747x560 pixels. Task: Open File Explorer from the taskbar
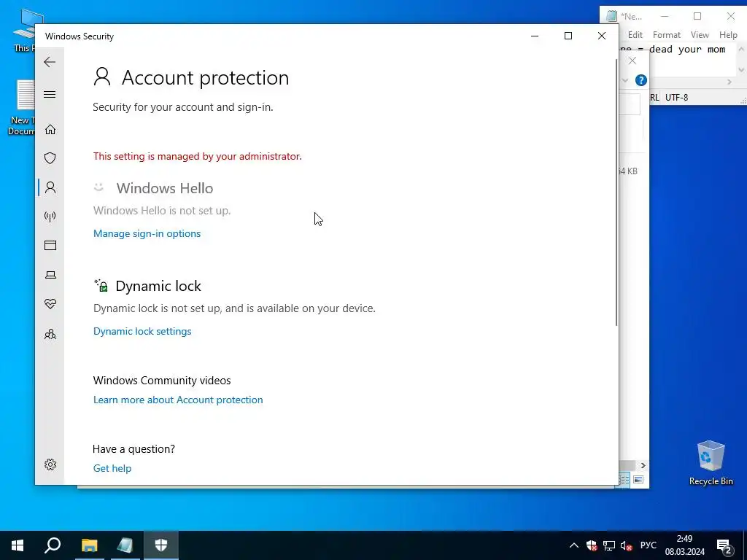pyautogui.click(x=89, y=545)
